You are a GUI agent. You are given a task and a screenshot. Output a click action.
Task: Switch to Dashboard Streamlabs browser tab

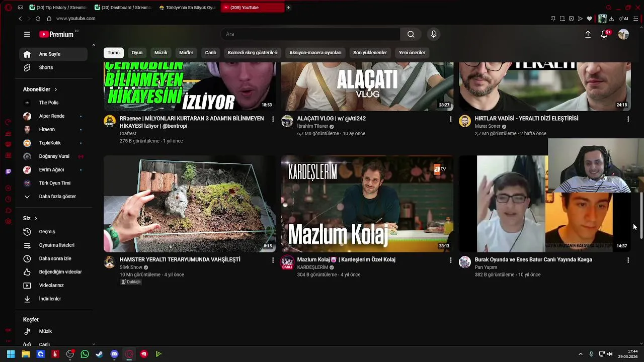click(x=123, y=8)
